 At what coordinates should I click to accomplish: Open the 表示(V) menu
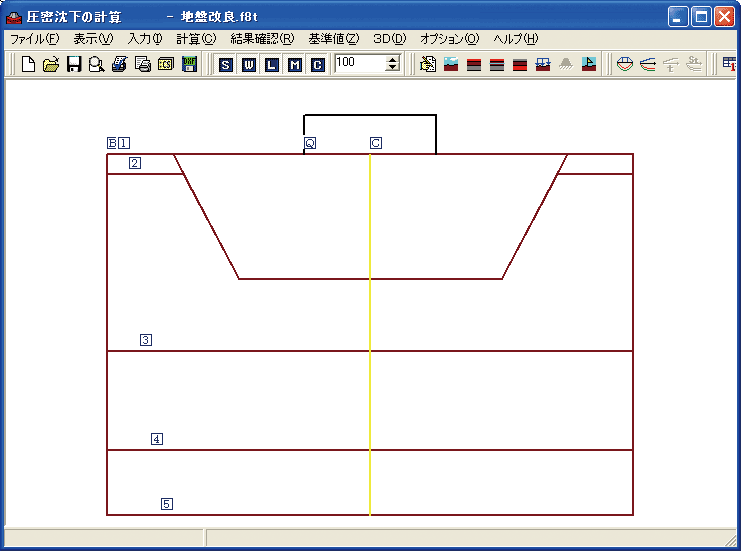click(x=93, y=39)
